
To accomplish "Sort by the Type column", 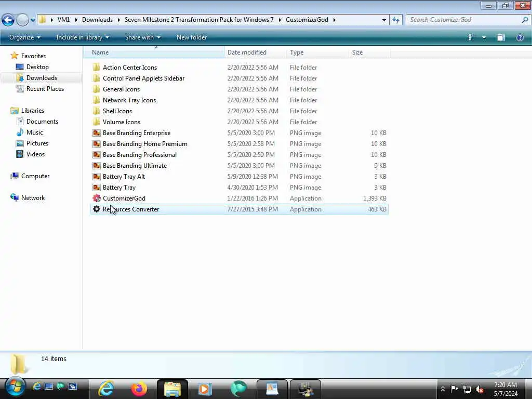I will [x=317, y=52].
